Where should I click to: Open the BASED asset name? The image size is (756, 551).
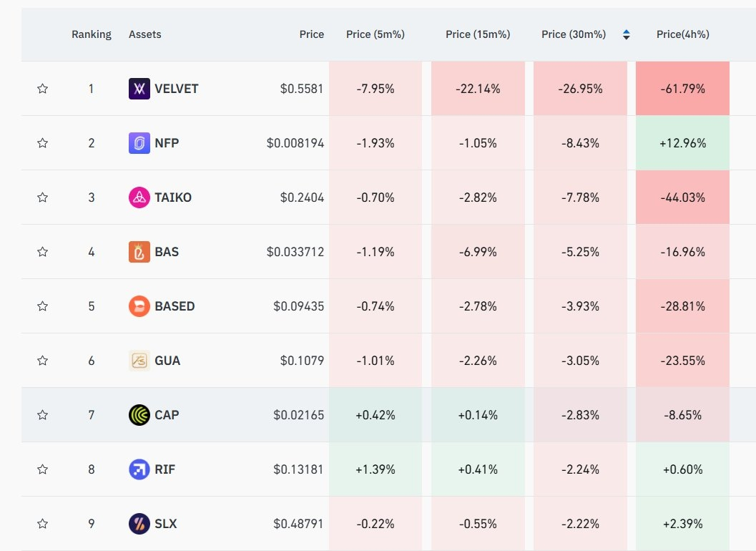coord(175,306)
